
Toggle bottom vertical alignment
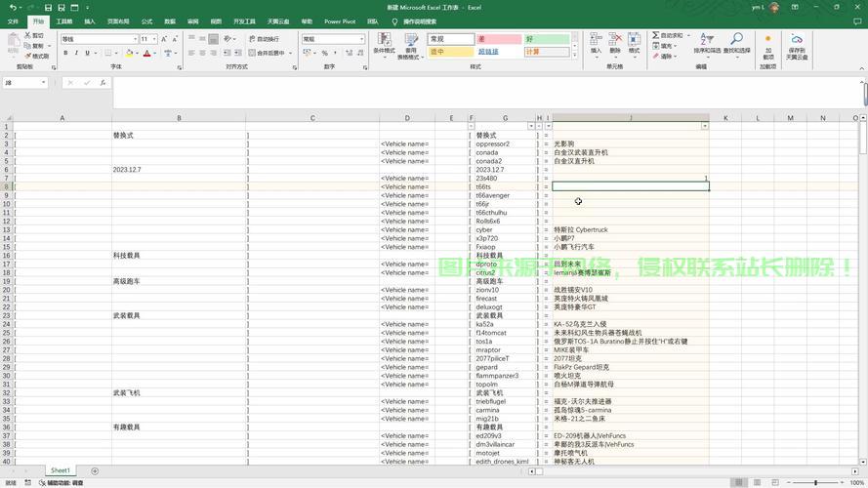[x=213, y=39]
